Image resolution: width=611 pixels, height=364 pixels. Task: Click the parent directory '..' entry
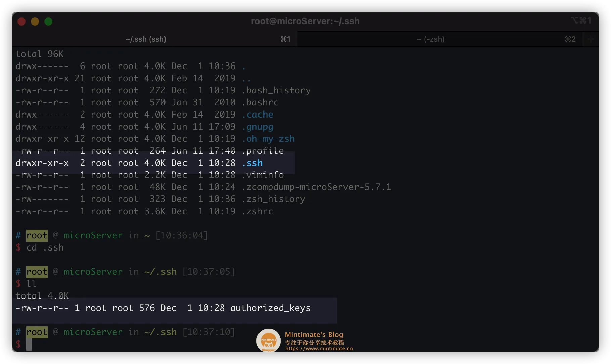pos(247,80)
